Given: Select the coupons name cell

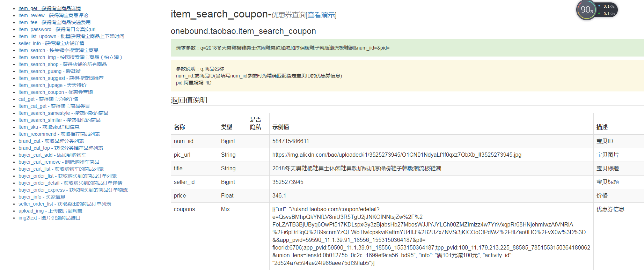Looking at the screenshot, I should tap(194, 236).
